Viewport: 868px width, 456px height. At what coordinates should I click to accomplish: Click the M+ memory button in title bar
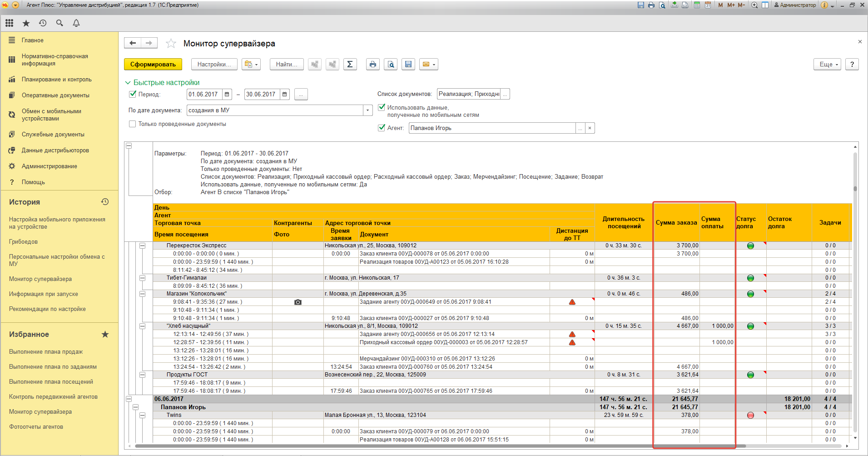pyautogui.click(x=731, y=5)
